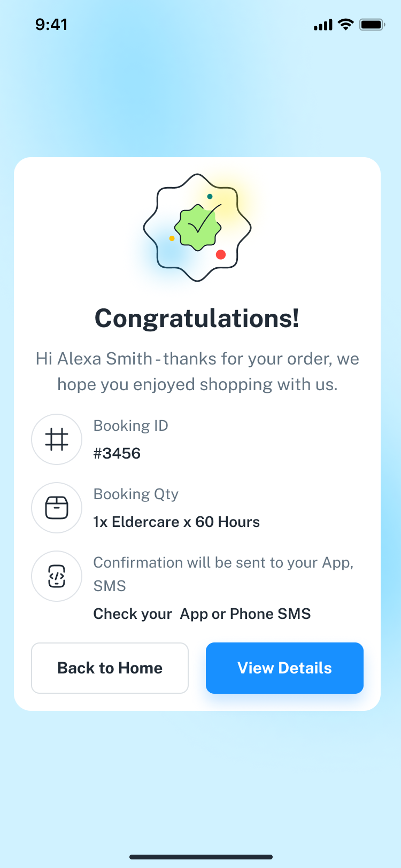
Task: Select the 1x Eldercare x 60 Hours text
Action: [176, 522]
